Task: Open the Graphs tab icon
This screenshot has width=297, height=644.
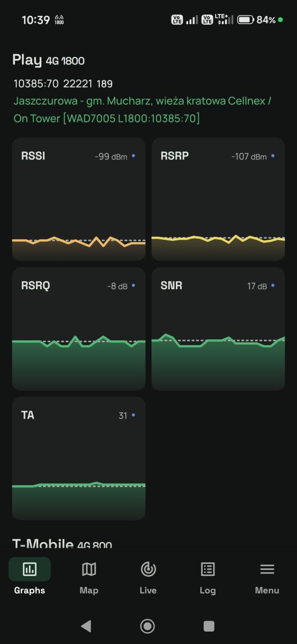Action: (29, 569)
